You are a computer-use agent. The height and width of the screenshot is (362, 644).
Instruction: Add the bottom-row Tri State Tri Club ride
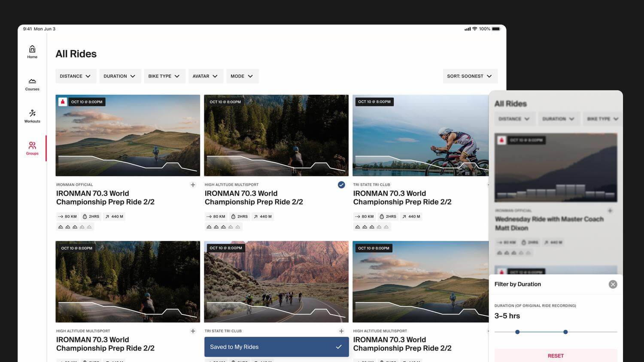[341, 331]
